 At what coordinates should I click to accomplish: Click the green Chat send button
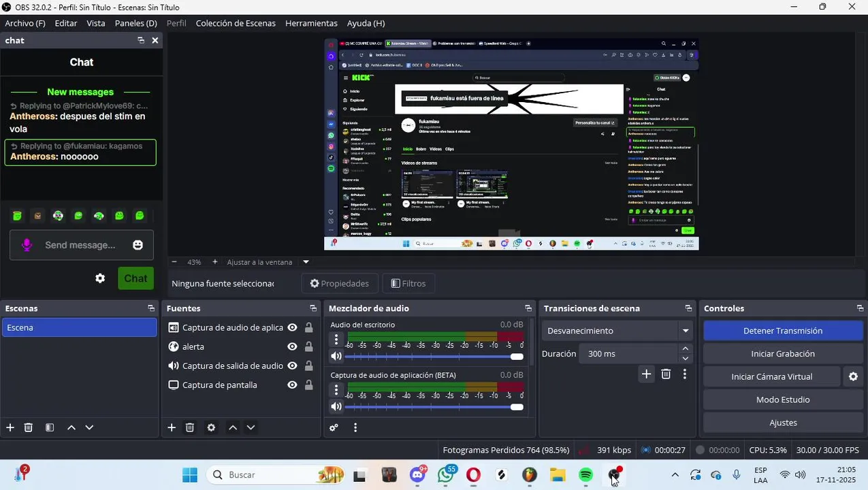click(x=135, y=278)
